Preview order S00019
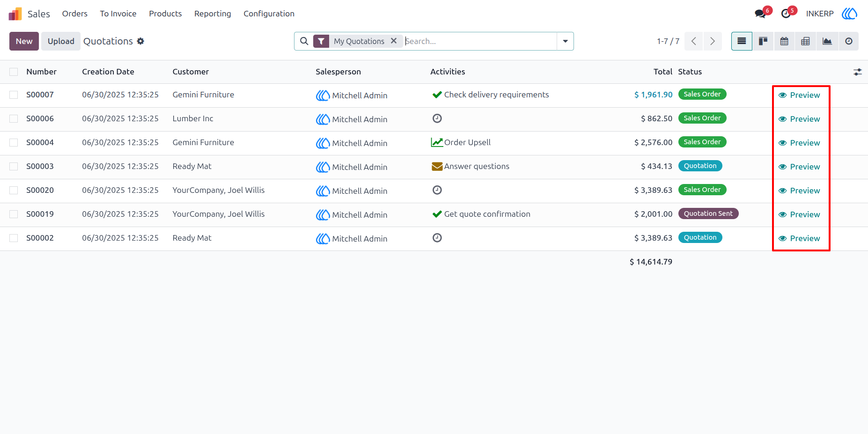The width and height of the screenshot is (868, 434). tap(799, 214)
